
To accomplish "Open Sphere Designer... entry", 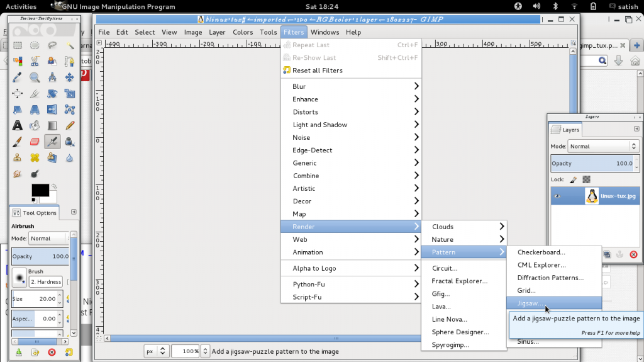I will click(464, 332).
